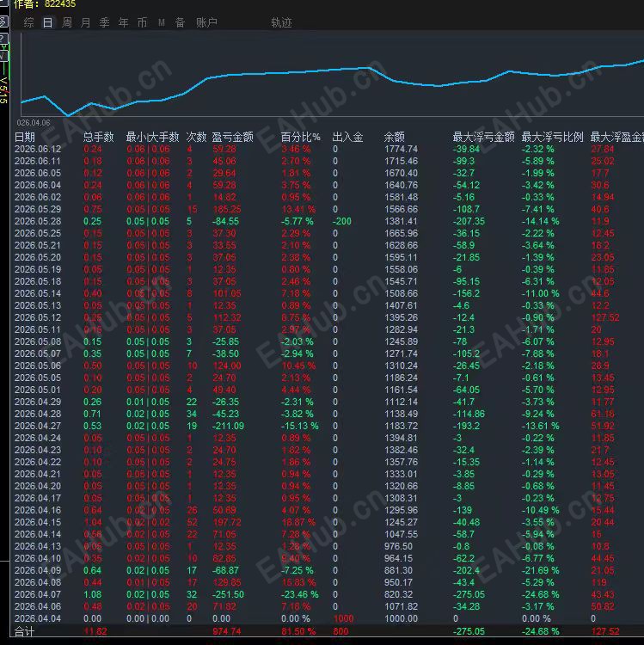The width and height of the screenshot is (644, 645).
Task: Open the 备 notes tab
Action: [180, 22]
